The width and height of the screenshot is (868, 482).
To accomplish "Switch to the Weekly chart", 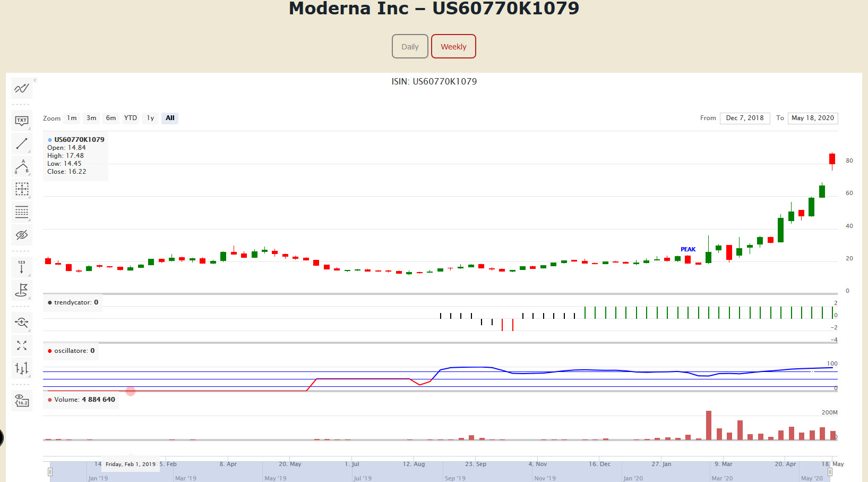I will click(x=453, y=47).
